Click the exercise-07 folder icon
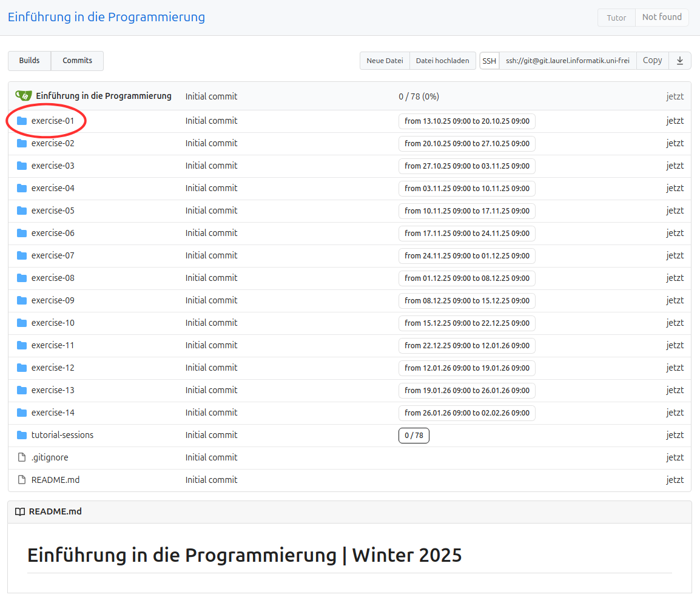The image size is (700, 600). tap(22, 255)
